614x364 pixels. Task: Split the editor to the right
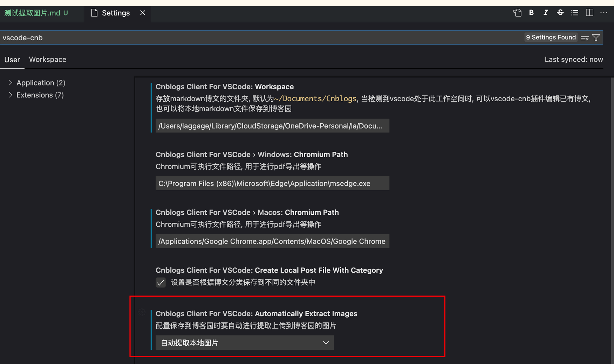tap(589, 13)
